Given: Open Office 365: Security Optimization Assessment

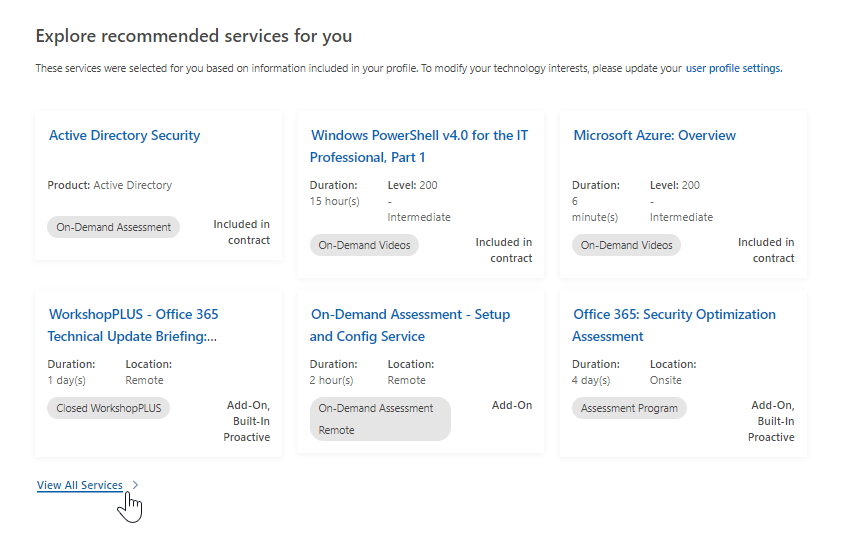Looking at the screenshot, I should pyautogui.click(x=674, y=325).
